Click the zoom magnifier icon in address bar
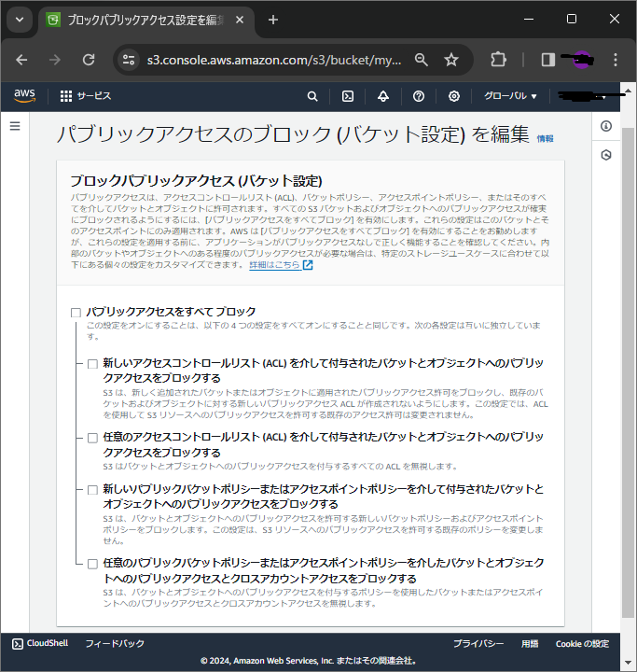The height and width of the screenshot is (672, 637). click(422, 60)
